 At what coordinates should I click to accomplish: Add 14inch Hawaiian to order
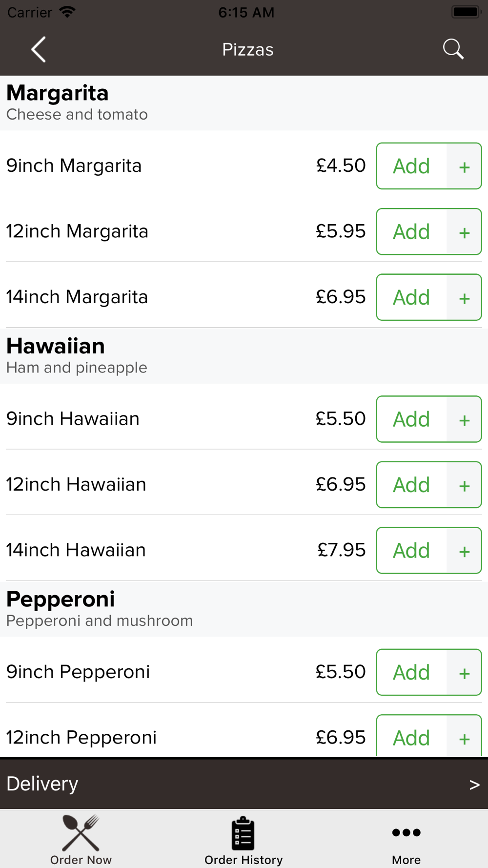click(x=411, y=551)
